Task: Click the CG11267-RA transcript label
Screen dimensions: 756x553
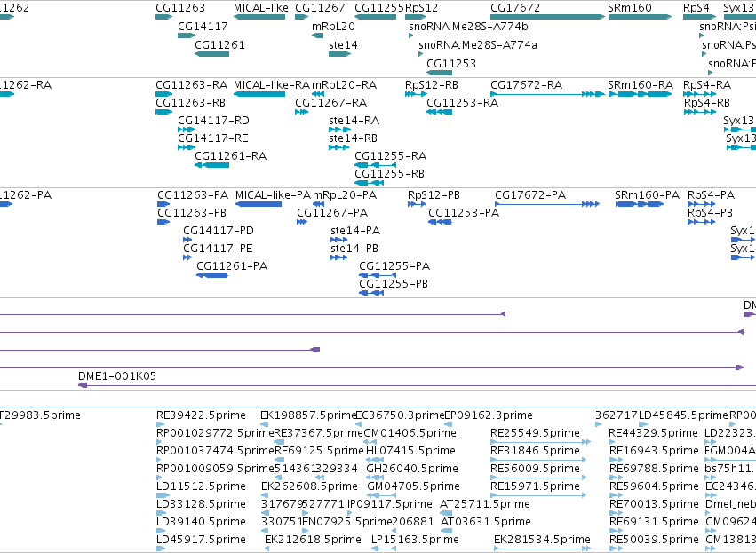Action: click(x=330, y=103)
